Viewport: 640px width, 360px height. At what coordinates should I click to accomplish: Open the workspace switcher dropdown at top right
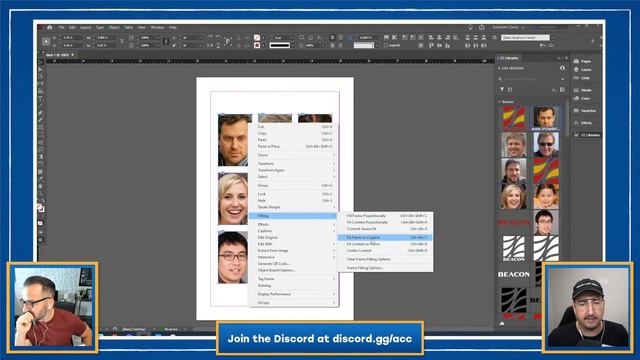[508, 27]
